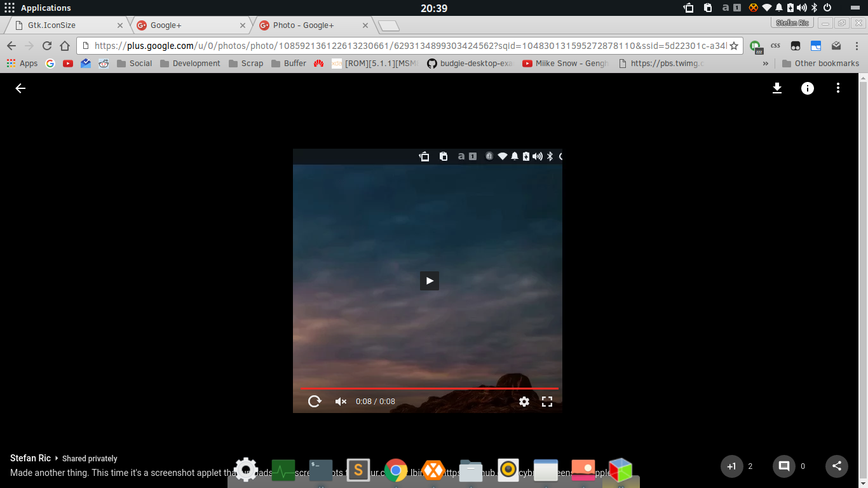Expand the Buffer bookmarks folder
The image size is (868, 488).
coord(288,64)
